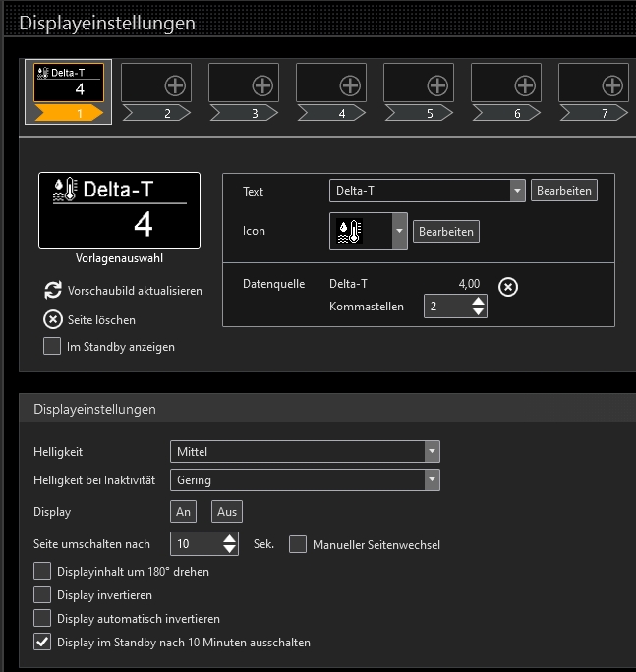Enable Im Standby anzeigen checkbox
The image size is (636, 672).
coord(52,346)
